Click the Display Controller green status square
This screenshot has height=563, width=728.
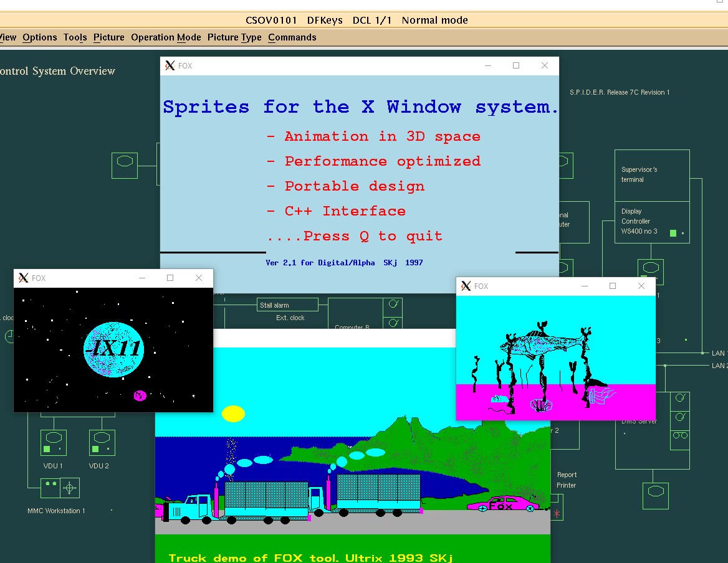pos(673,234)
